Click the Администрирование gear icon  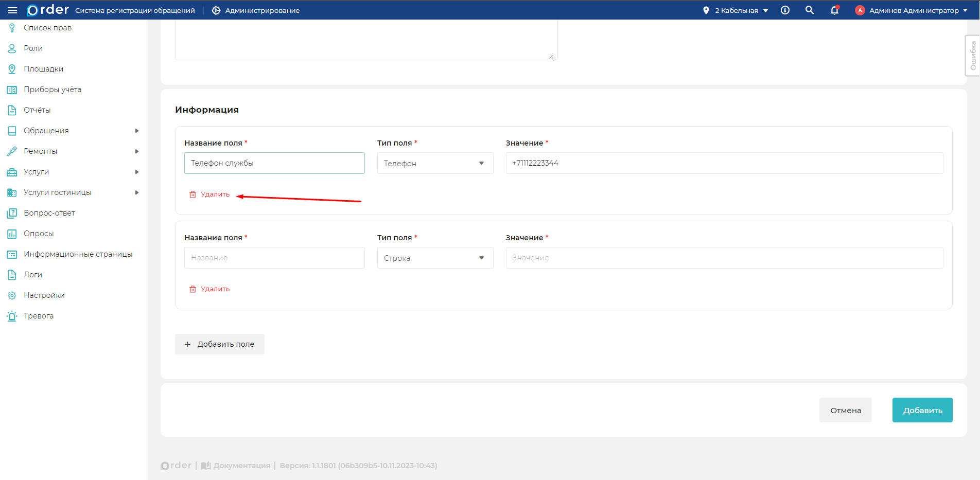coord(216,10)
